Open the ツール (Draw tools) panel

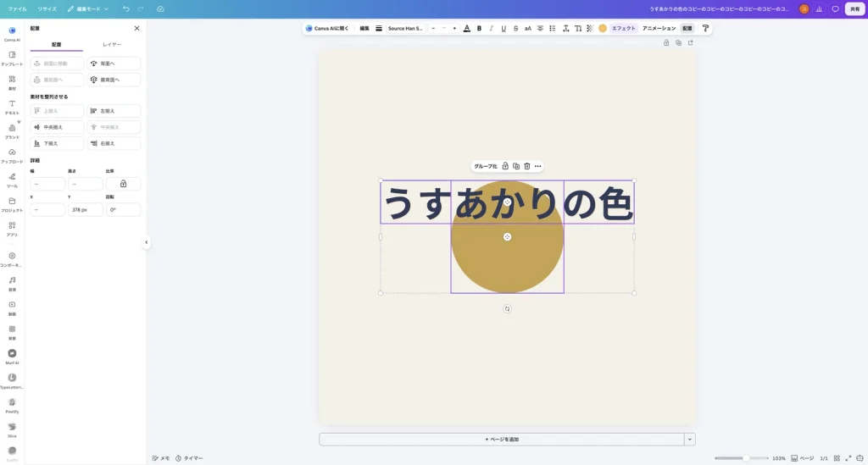click(x=12, y=180)
